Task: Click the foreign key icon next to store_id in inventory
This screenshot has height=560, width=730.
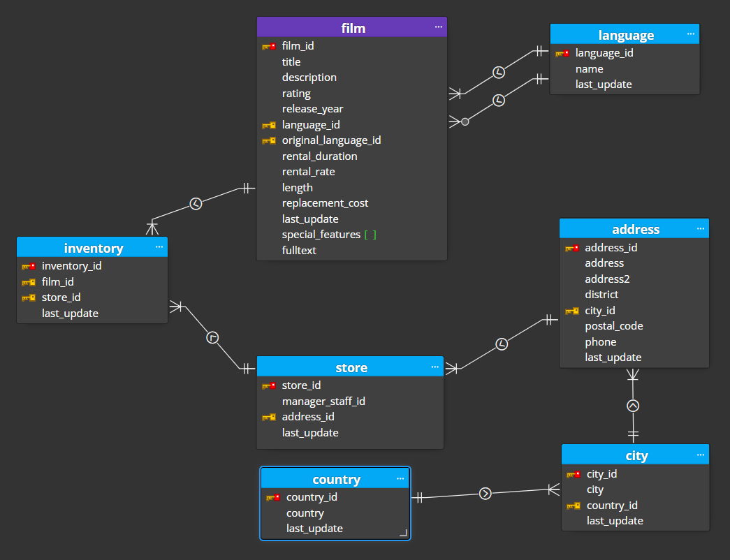Action: (29, 297)
